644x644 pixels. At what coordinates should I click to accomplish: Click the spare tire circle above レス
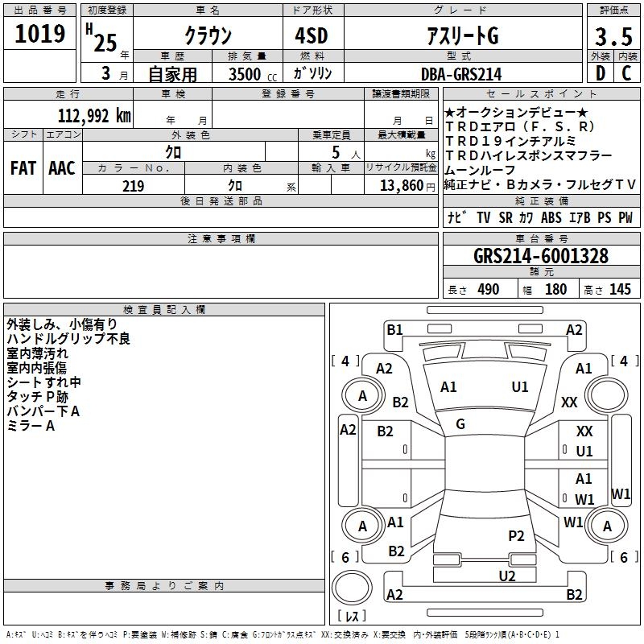pyautogui.click(x=352, y=588)
